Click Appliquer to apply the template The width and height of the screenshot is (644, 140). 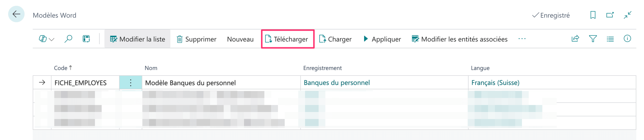382,39
